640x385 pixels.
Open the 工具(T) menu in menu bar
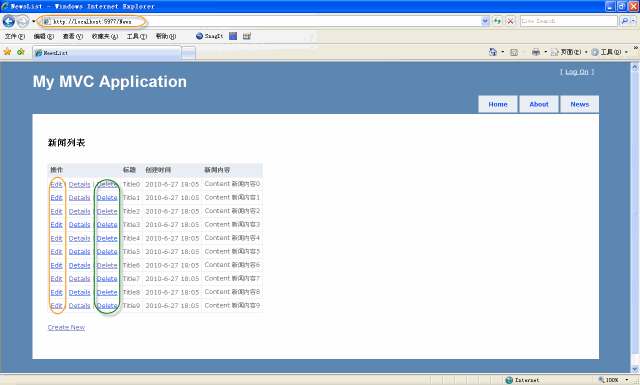click(137, 36)
